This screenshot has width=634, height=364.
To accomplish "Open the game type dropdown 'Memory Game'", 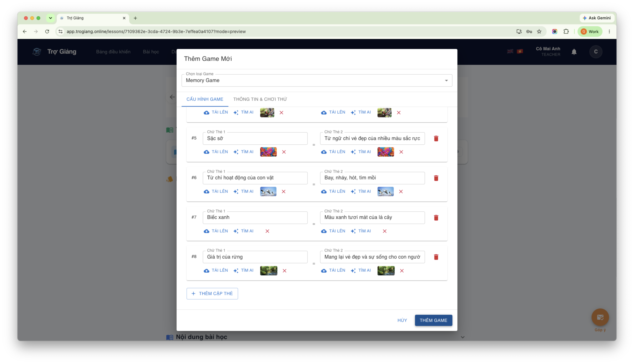I will click(317, 80).
